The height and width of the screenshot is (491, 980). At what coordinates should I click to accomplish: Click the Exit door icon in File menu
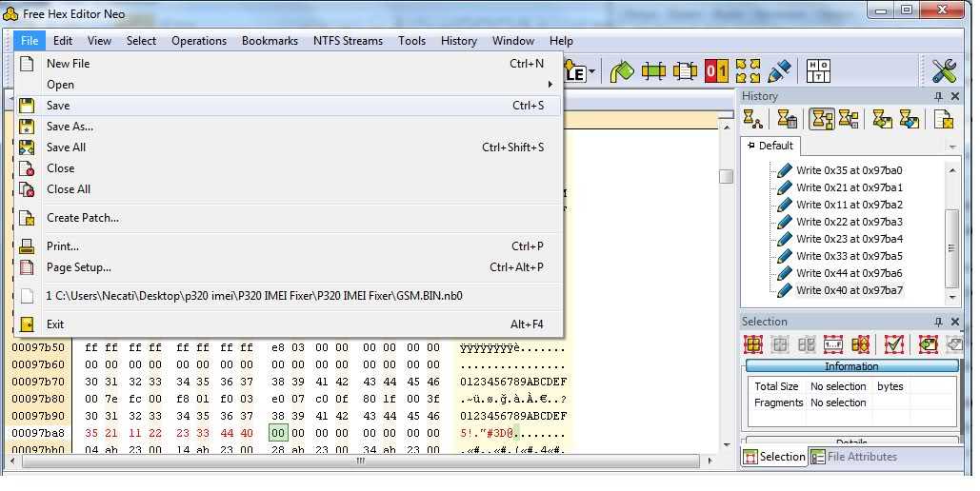point(27,324)
